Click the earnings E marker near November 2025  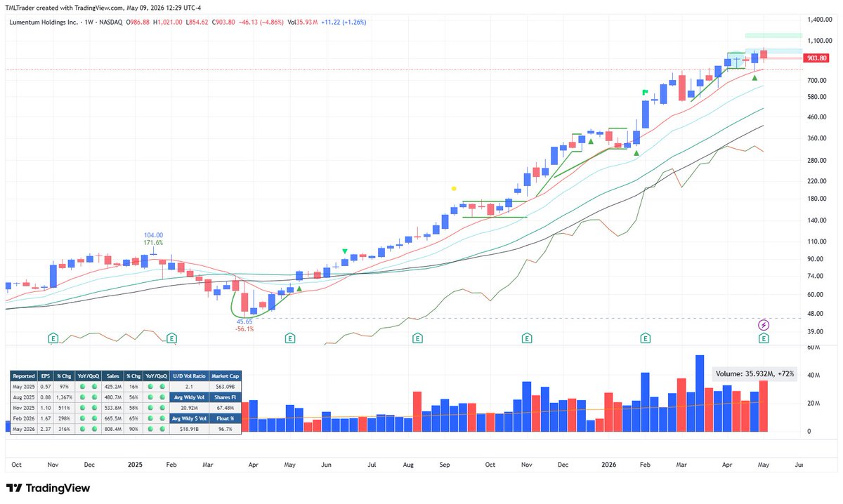pyautogui.click(x=526, y=338)
